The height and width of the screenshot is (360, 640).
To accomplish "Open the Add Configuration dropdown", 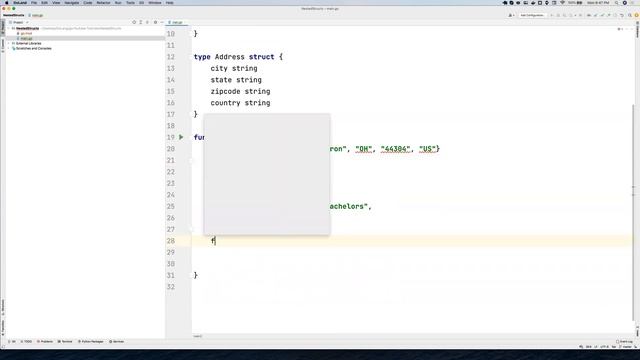I will [532, 15].
